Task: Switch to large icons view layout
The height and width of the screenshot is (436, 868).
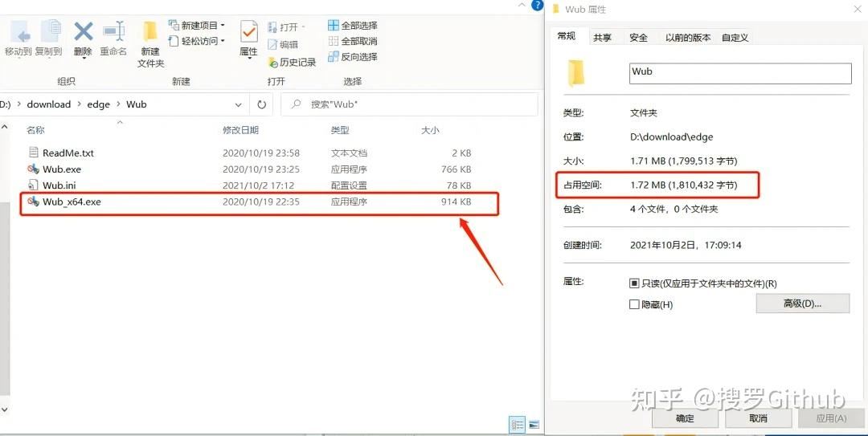Action: click(x=534, y=425)
